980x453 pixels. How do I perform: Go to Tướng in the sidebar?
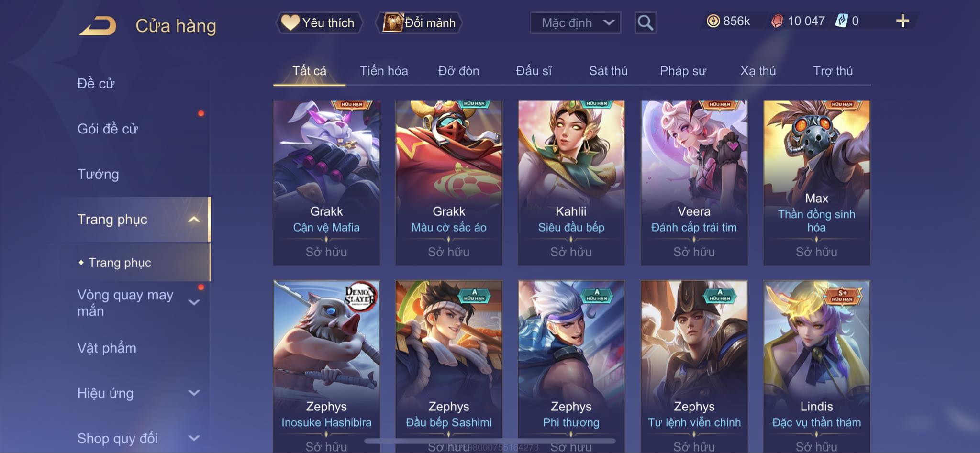coord(98,174)
